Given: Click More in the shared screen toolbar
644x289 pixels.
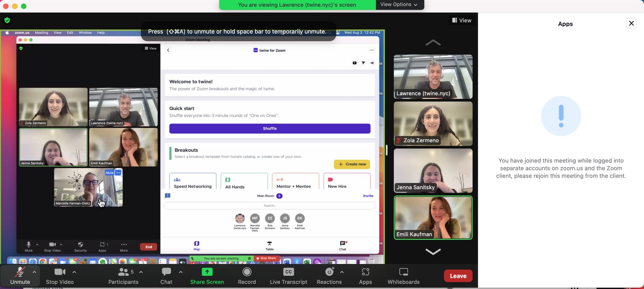Looking at the screenshot, I should [x=124, y=246].
